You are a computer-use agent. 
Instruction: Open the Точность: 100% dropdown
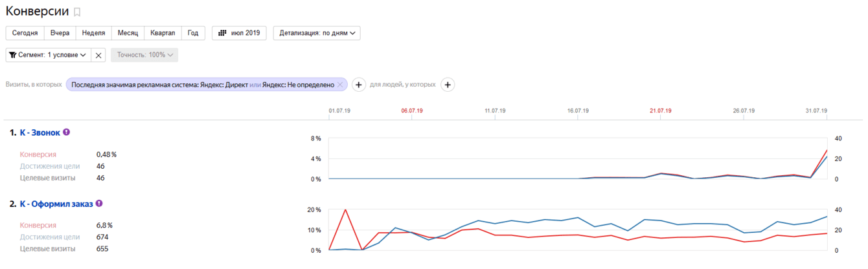(144, 56)
